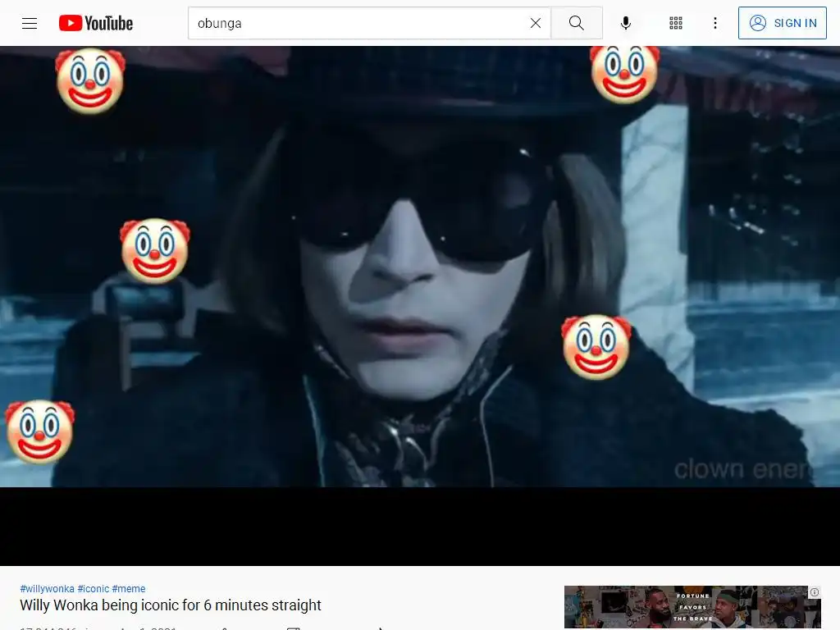The height and width of the screenshot is (630, 840).
Task: Clear the search text with X
Action: [535, 23]
